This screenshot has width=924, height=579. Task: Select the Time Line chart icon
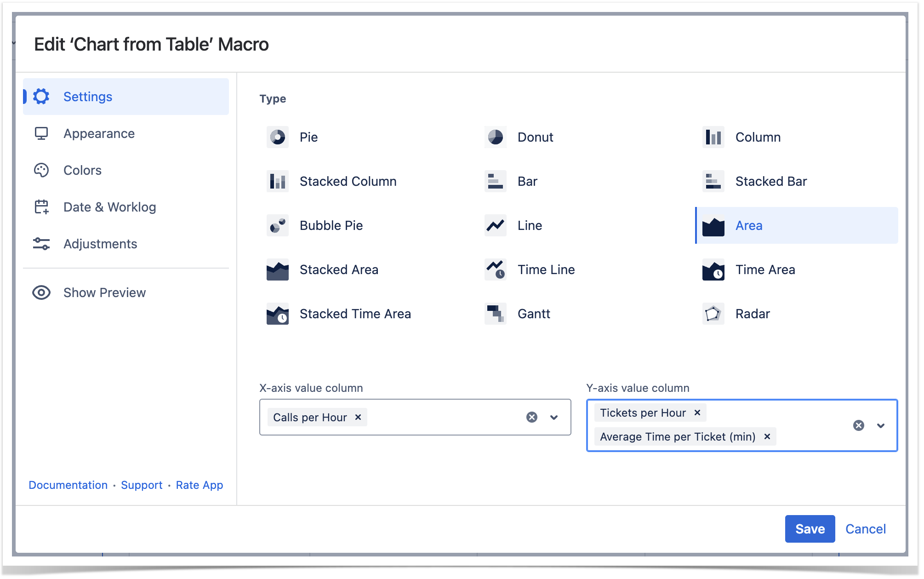point(495,269)
